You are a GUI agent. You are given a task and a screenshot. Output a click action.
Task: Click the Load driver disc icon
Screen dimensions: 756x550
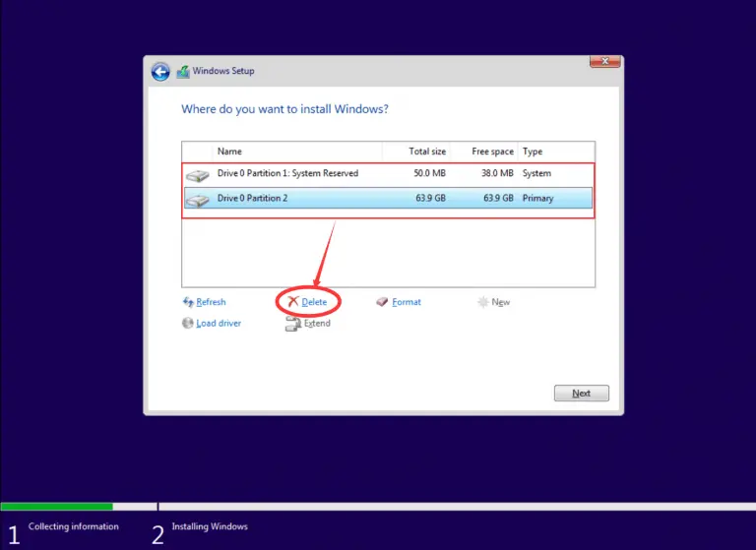click(x=188, y=323)
